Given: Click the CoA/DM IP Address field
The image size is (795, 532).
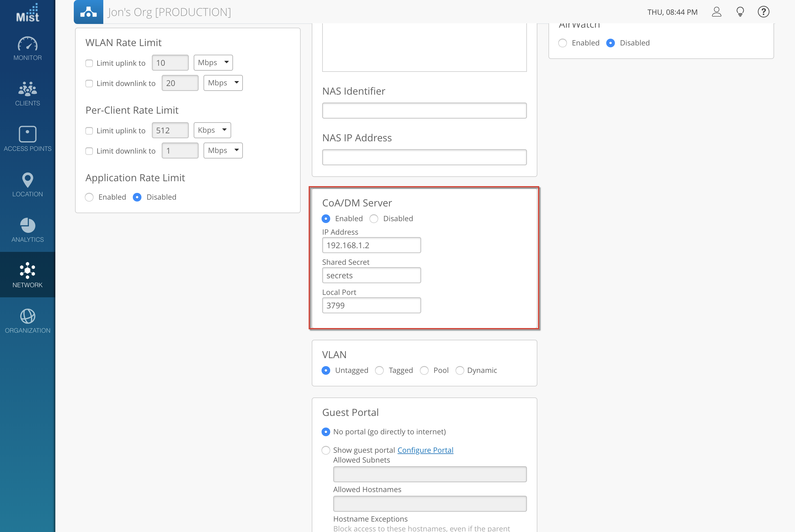Looking at the screenshot, I should pyautogui.click(x=371, y=245).
